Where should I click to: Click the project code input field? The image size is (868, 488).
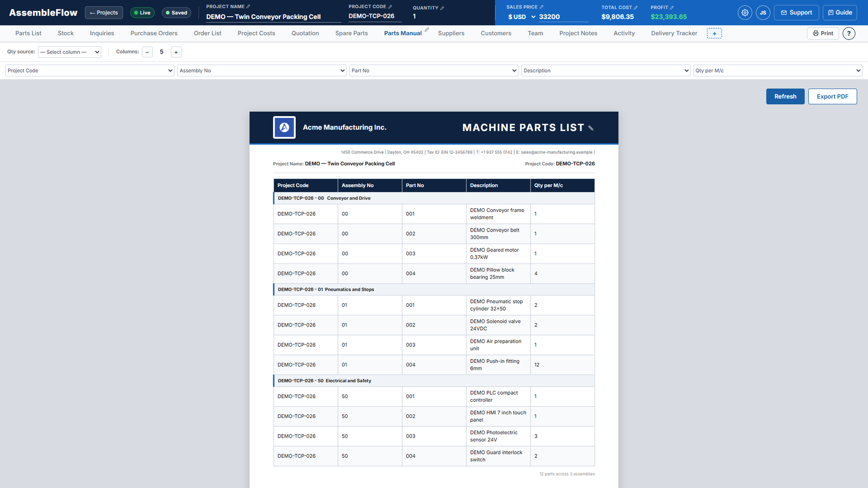[x=375, y=16]
